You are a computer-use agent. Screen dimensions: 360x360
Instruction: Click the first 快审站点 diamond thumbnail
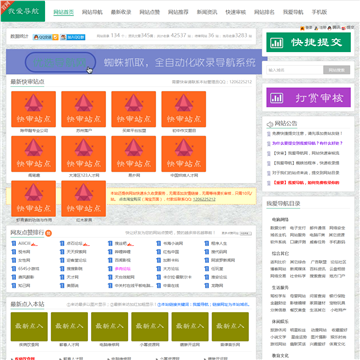[33, 109]
